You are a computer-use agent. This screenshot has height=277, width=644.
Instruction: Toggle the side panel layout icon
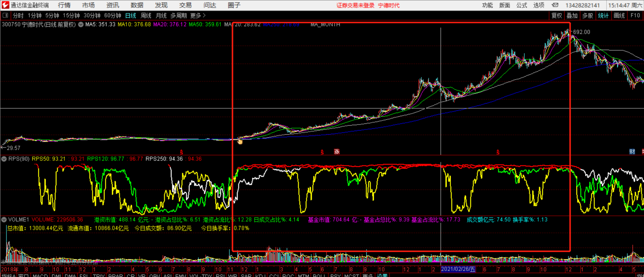[5, 15]
